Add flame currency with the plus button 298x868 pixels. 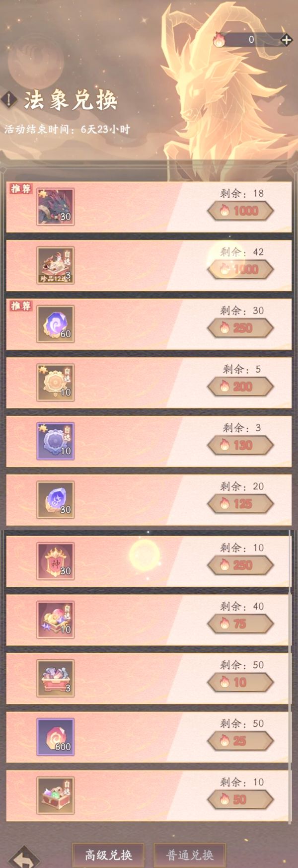[286, 40]
